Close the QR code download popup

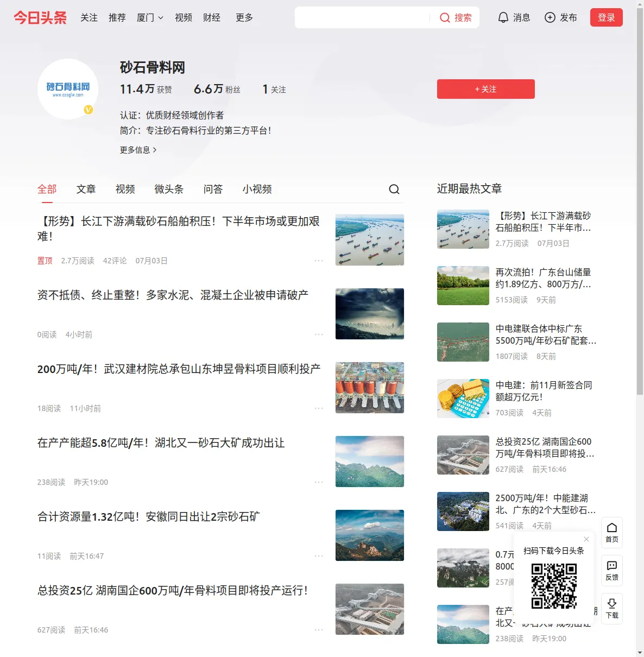click(x=586, y=539)
